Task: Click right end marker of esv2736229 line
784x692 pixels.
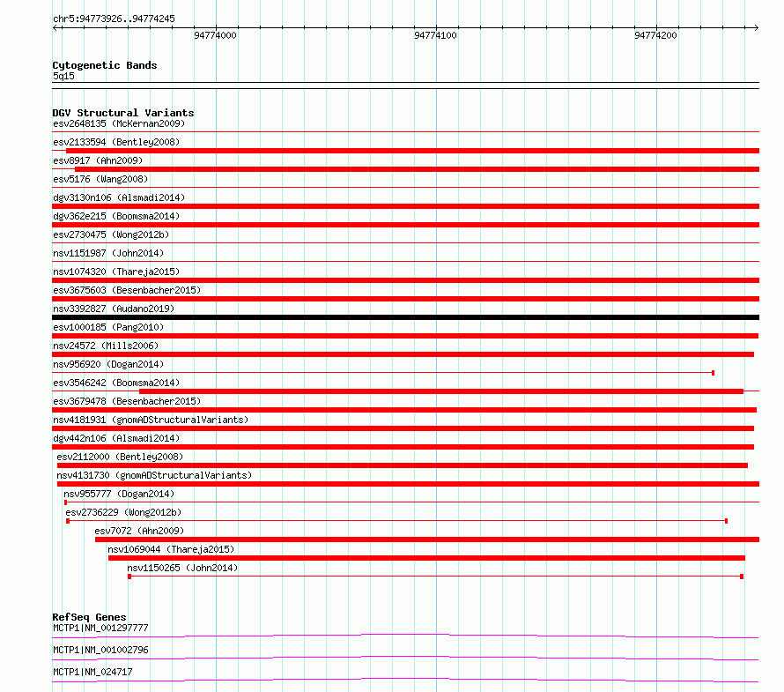Action: click(x=726, y=521)
